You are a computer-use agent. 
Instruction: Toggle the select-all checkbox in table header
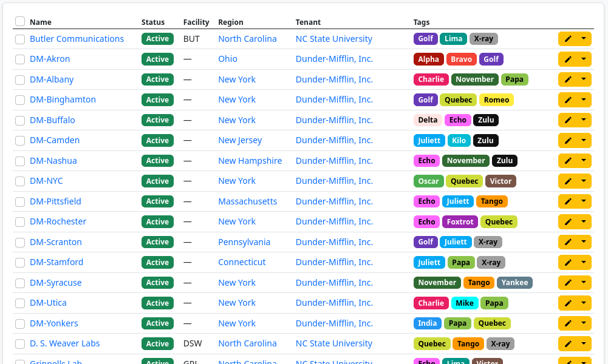pyautogui.click(x=20, y=21)
